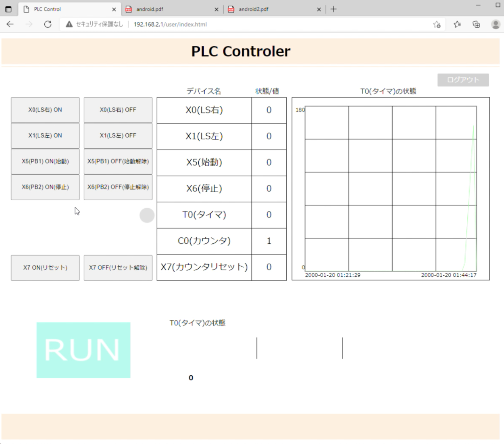Open the user profile avatar icon
The image size is (504, 444).
(496, 25)
